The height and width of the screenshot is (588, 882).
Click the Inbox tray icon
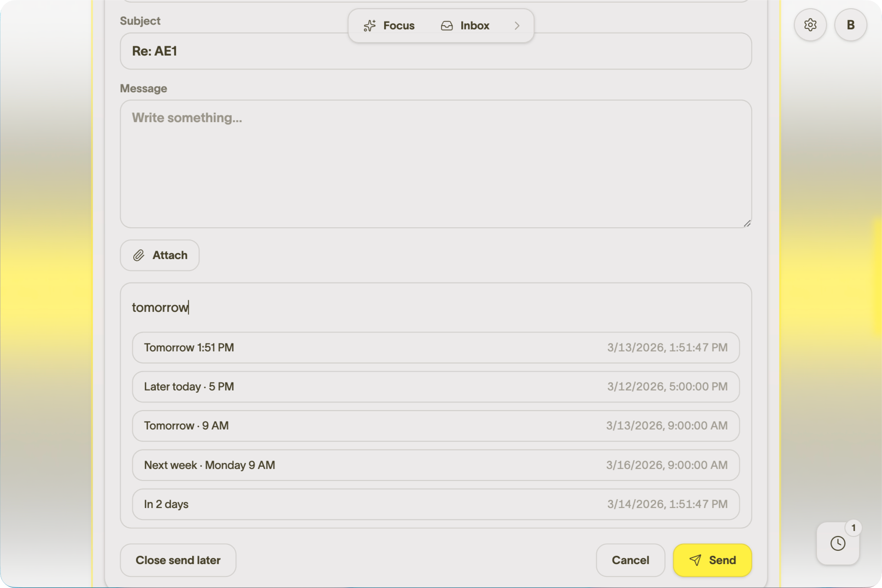(x=447, y=26)
